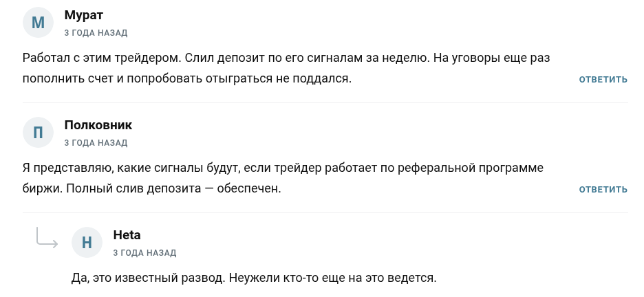
Task: Click the timestamp under Полковник's name
Action: (96, 142)
